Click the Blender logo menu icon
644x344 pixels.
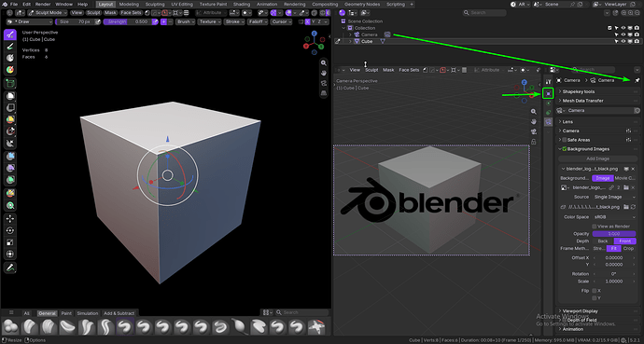[x=5, y=4]
